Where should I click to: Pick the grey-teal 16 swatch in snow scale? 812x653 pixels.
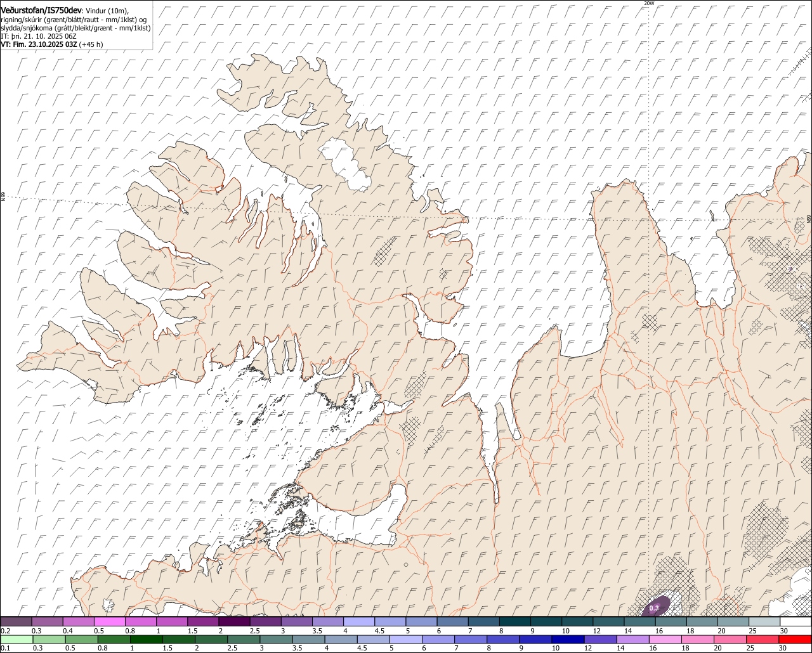(671, 621)
